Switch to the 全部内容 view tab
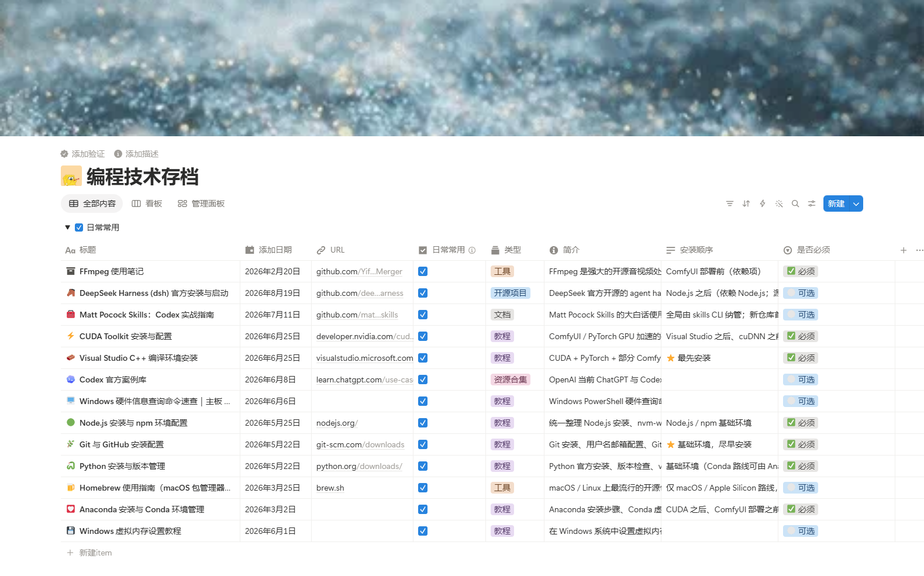The height and width of the screenshot is (576, 924). coord(92,204)
